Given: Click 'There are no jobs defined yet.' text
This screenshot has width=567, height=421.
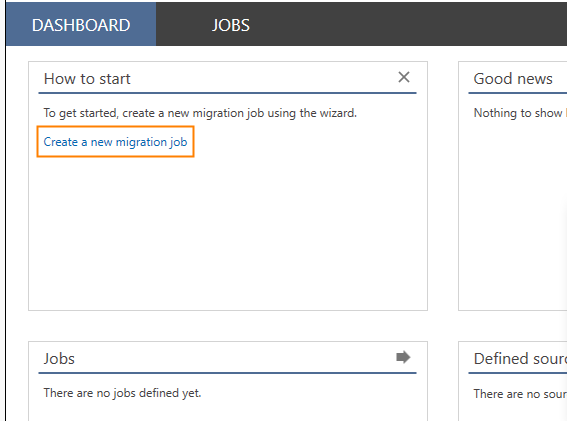Looking at the screenshot, I should pos(122,393).
